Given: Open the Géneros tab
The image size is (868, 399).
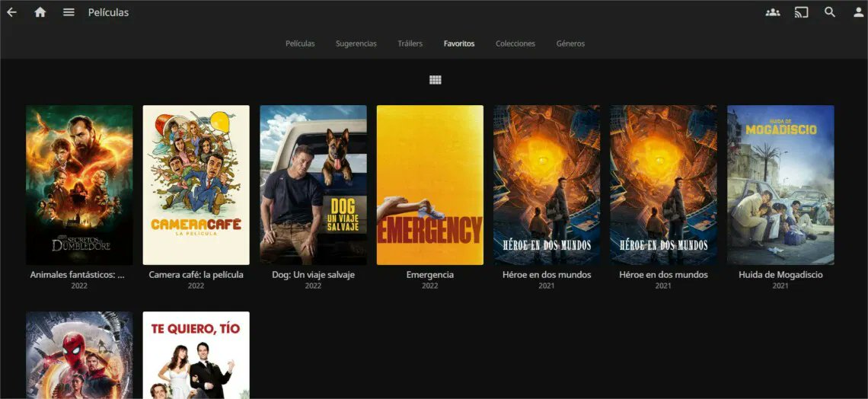Looking at the screenshot, I should pyautogui.click(x=570, y=43).
